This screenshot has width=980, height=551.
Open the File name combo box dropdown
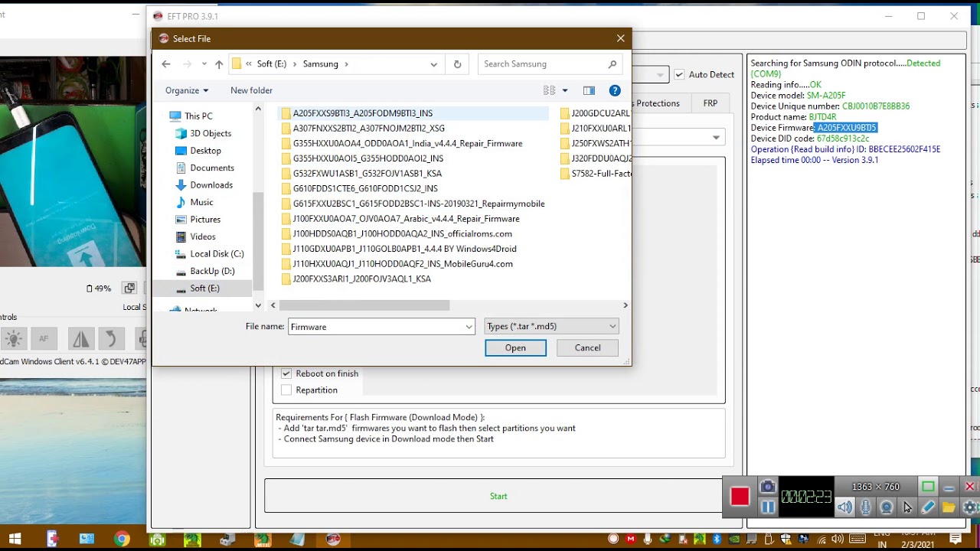[x=469, y=327]
